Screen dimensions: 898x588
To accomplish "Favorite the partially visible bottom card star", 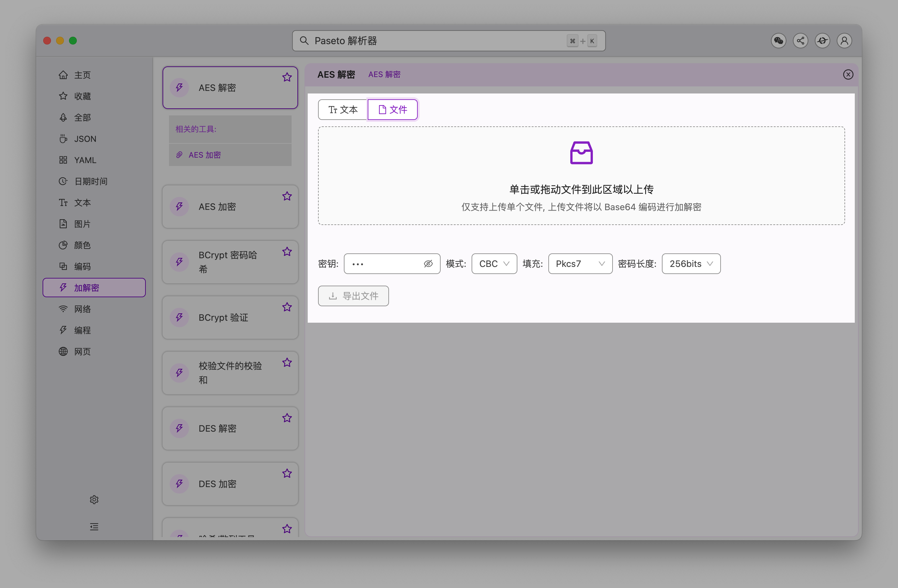I will [287, 529].
